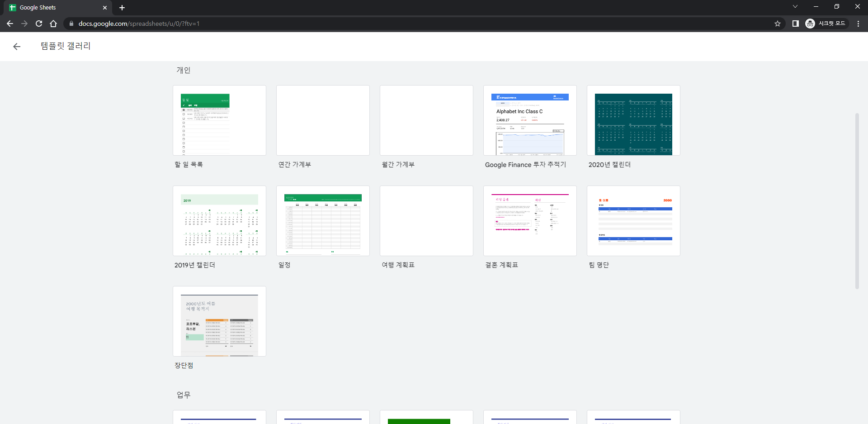Open the 연간 가계부 template thumbnail
This screenshot has width=868, height=424.
coord(323,120)
